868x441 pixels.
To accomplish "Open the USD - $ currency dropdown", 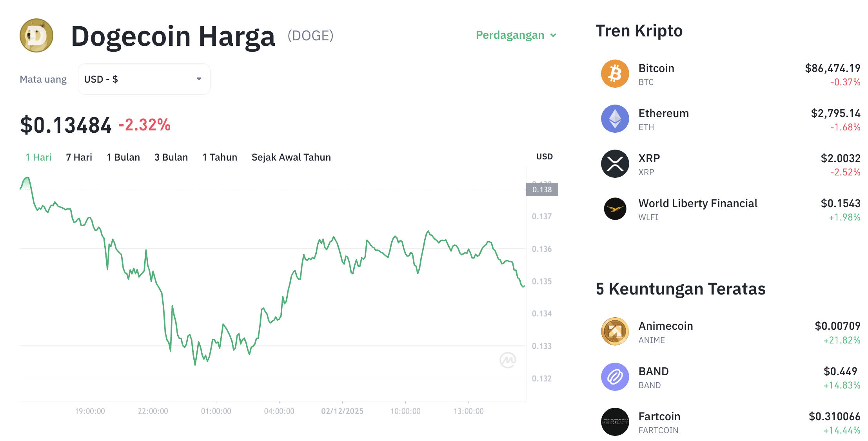I will (144, 79).
